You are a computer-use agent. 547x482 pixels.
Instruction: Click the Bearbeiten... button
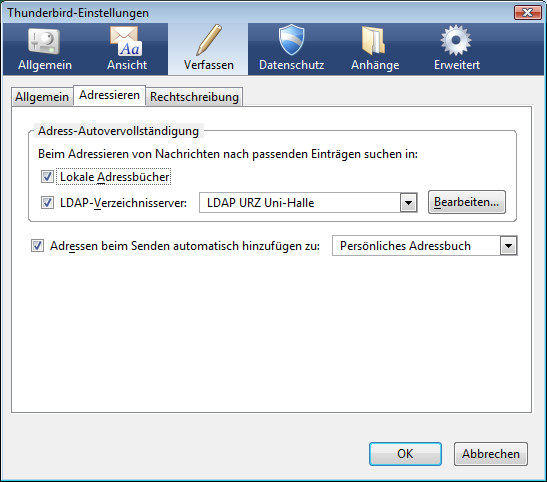coord(467,202)
